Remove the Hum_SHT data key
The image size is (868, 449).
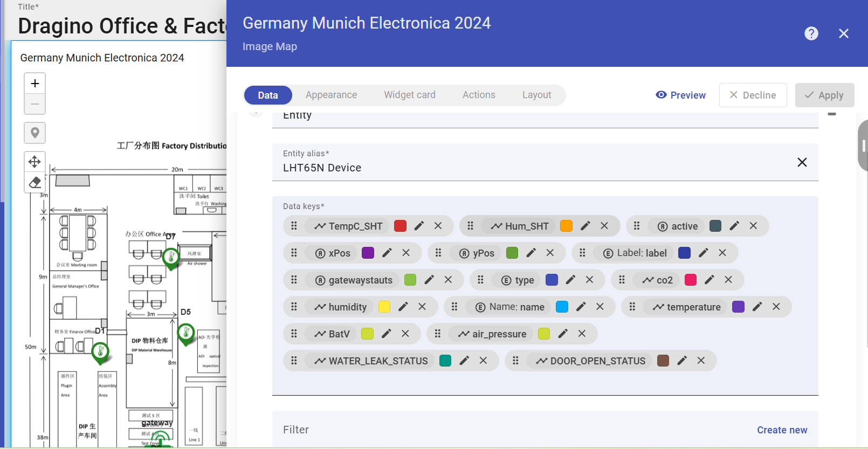click(604, 226)
